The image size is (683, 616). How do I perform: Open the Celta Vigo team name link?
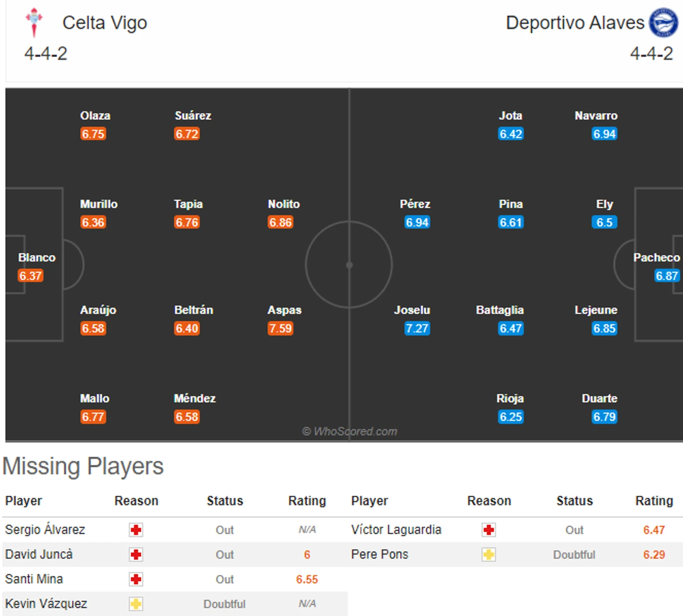105,22
